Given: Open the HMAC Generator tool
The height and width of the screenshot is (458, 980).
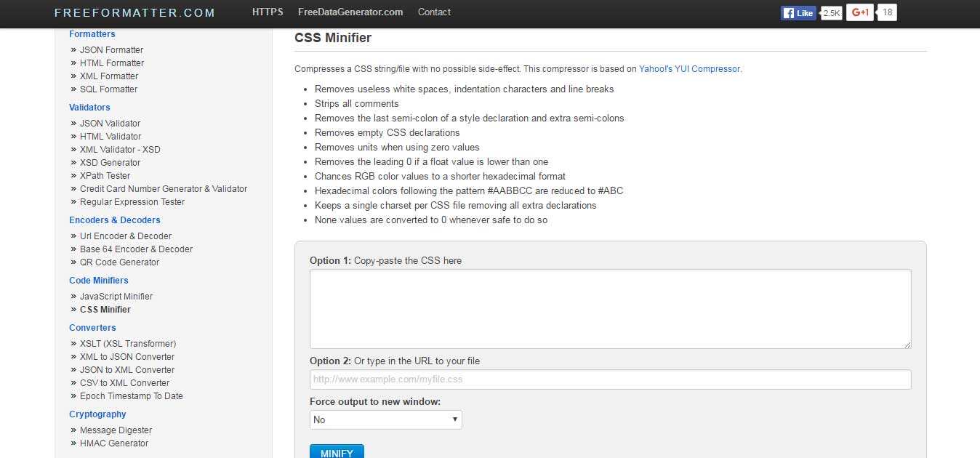Looking at the screenshot, I should (x=113, y=443).
